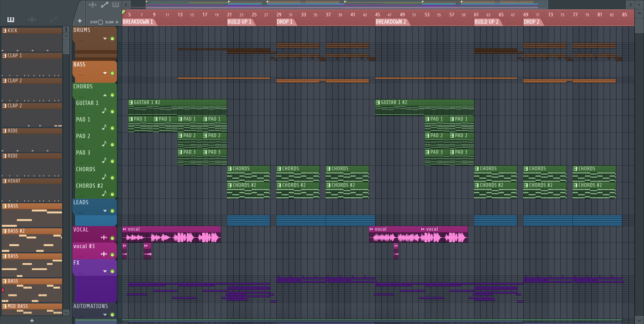Click the note icon on GUITAR 1 track
This screenshot has width=644, height=324.
pyautogui.click(x=104, y=111)
